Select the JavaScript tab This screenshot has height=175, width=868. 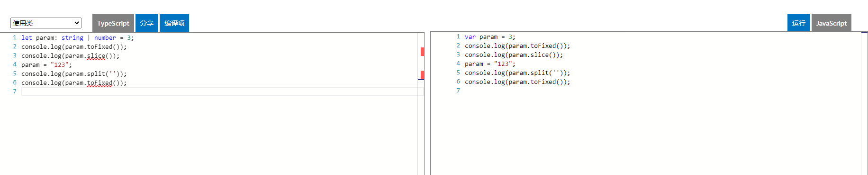(832, 23)
